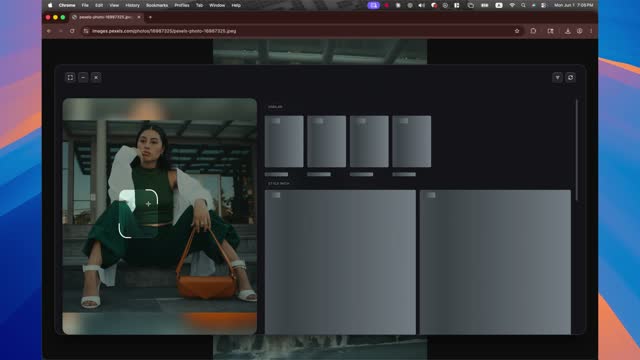Open the Bookmarks menu
640x360 pixels.
click(x=157, y=5)
